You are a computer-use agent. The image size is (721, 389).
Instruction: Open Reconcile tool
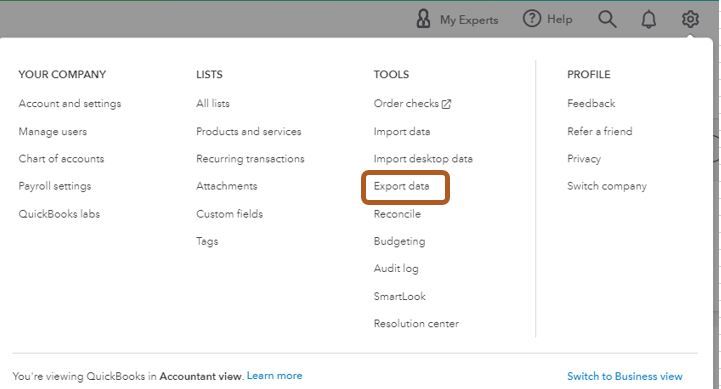397,214
